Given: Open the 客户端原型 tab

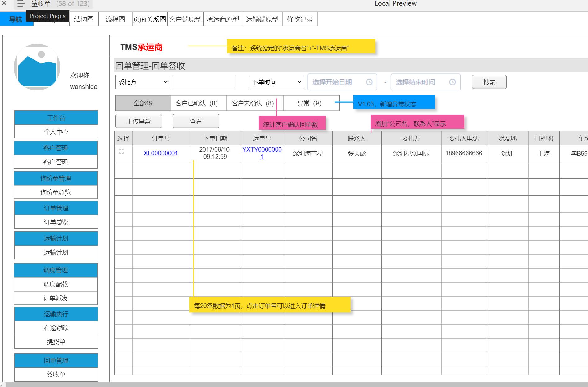Looking at the screenshot, I should [185, 19].
